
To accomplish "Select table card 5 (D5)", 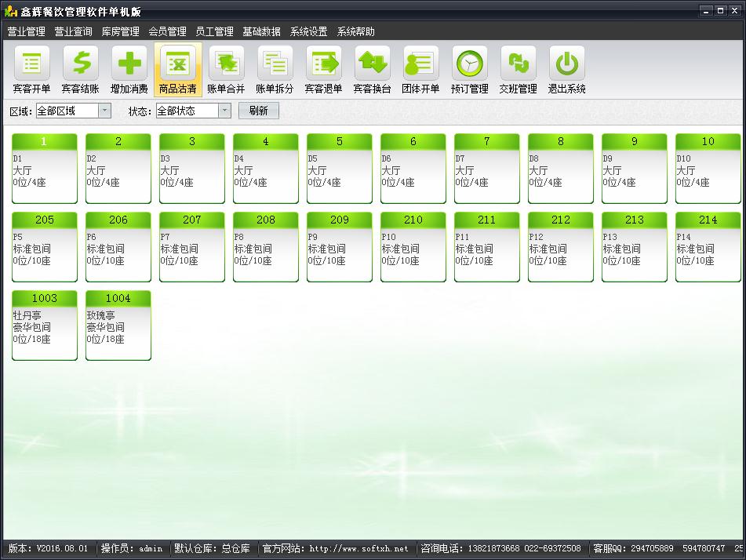I will click(x=339, y=169).
